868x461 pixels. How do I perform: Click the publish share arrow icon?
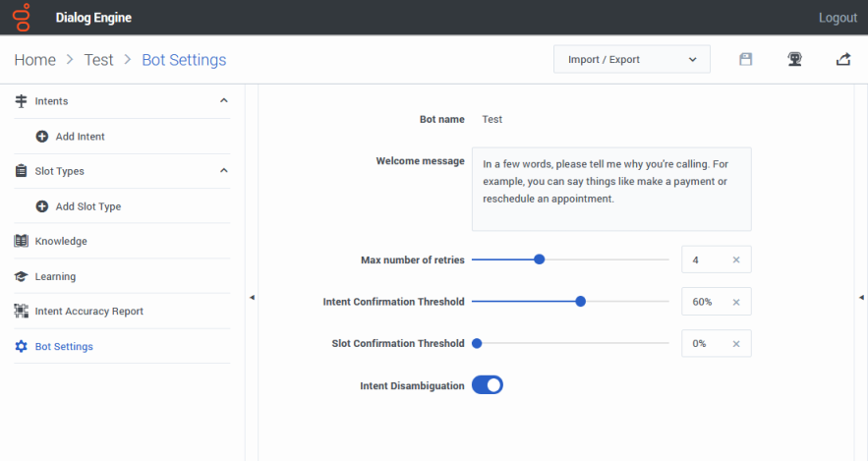pyautogui.click(x=843, y=59)
